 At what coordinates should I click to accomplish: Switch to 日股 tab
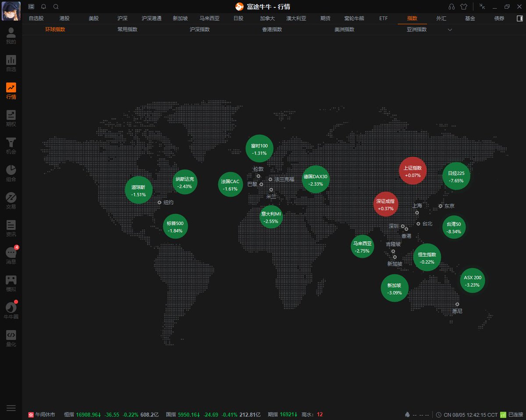(238, 18)
